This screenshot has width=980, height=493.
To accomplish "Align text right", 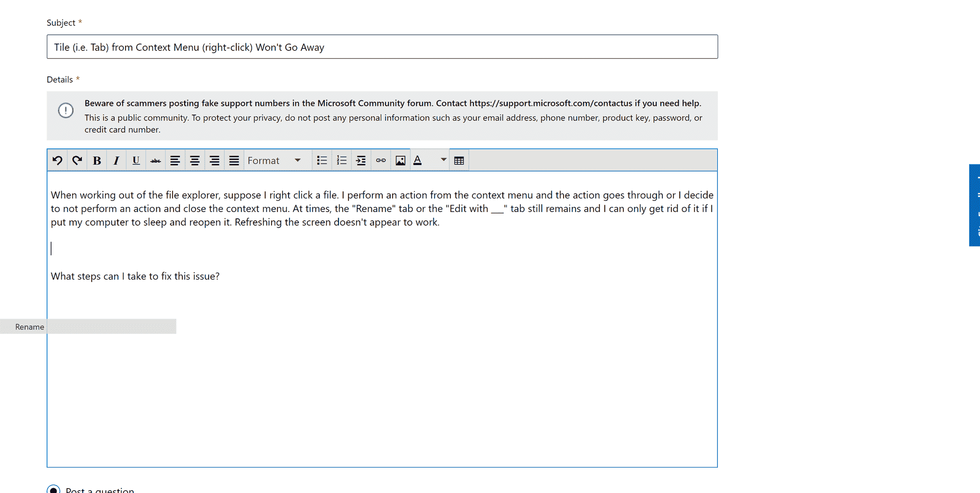I will (214, 161).
